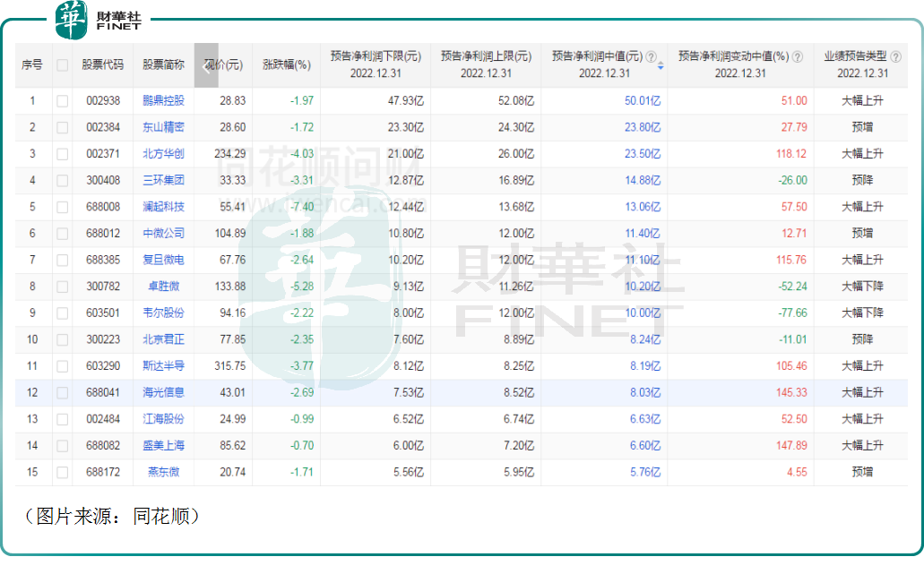
Task: Check the box for 北方华创 row
Action: point(63,154)
